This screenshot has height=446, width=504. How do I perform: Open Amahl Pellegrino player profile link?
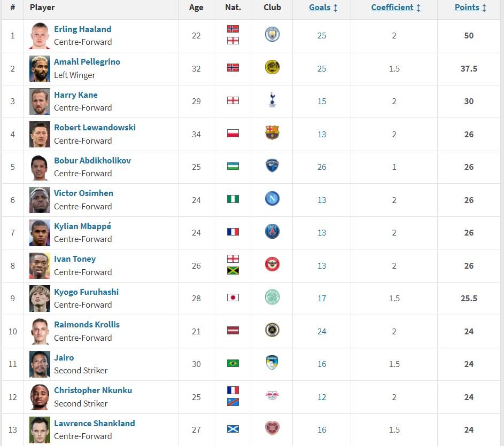[87, 61]
